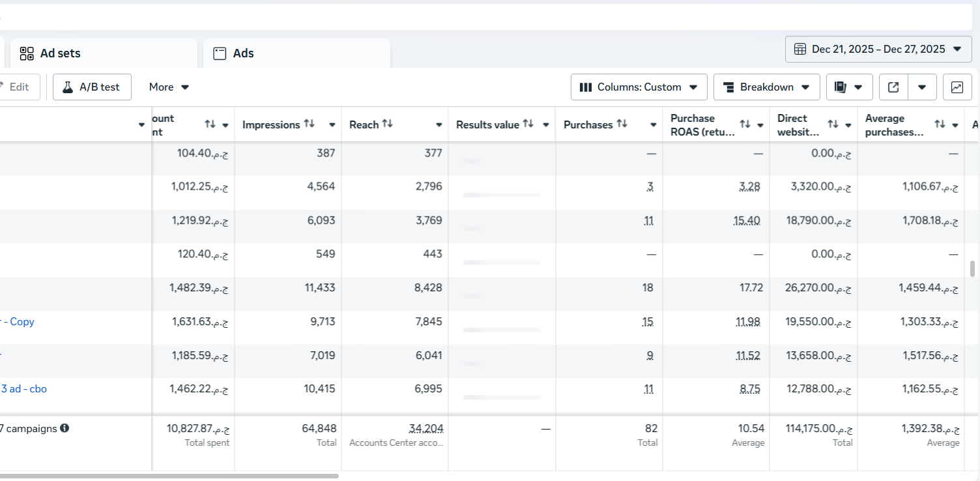Click the export/share icon
Image resolution: width=980 pixels, height=481 pixels.
point(893,87)
